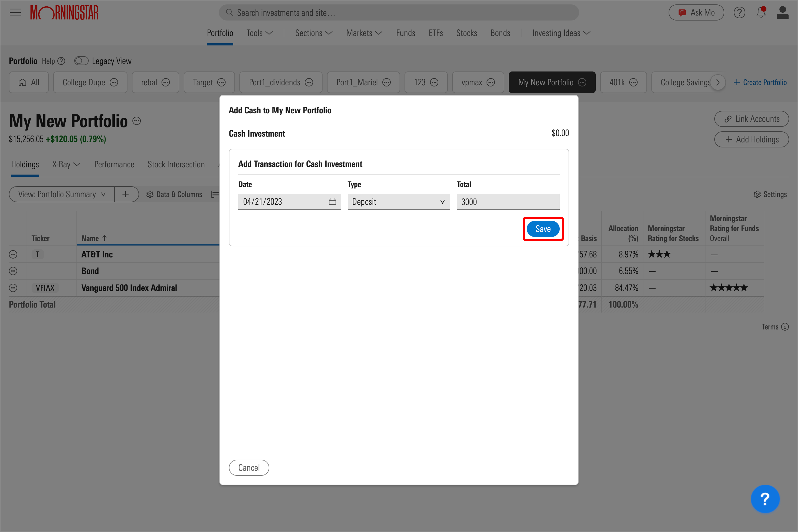Click the options icon on vpmax tab
Image resolution: width=798 pixels, height=532 pixels.
[x=491, y=83]
